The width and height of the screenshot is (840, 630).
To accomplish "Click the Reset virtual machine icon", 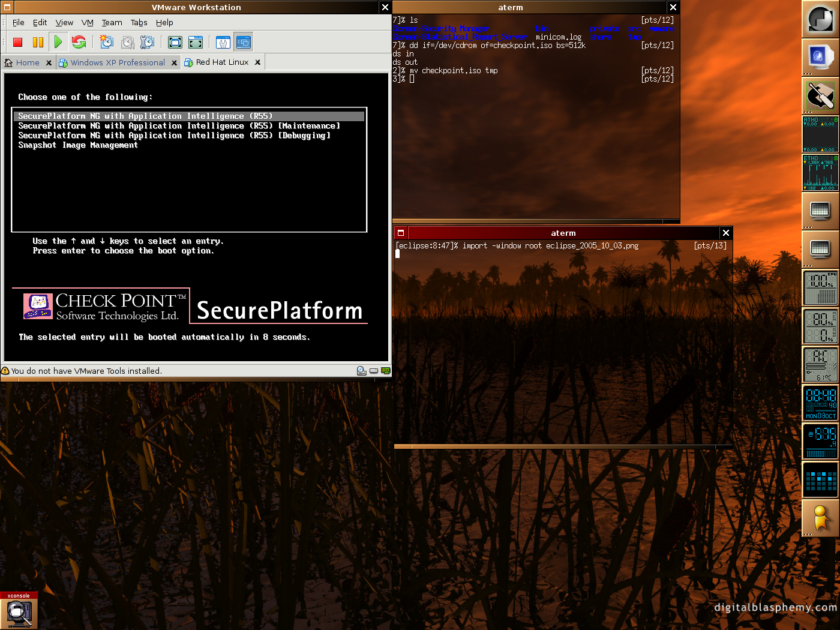I will [79, 42].
